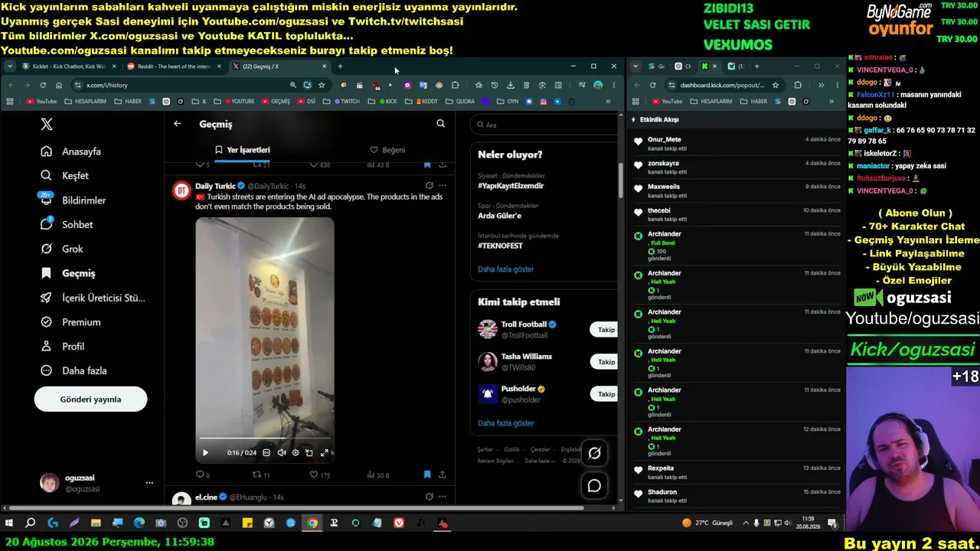Click the Gönderi yayınla button
The width and height of the screenshot is (980, 551).
[x=90, y=399]
